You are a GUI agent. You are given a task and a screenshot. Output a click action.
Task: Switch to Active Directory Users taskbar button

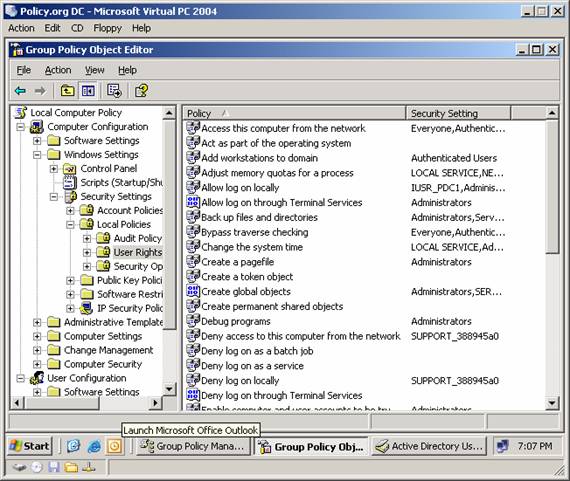tap(430, 446)
